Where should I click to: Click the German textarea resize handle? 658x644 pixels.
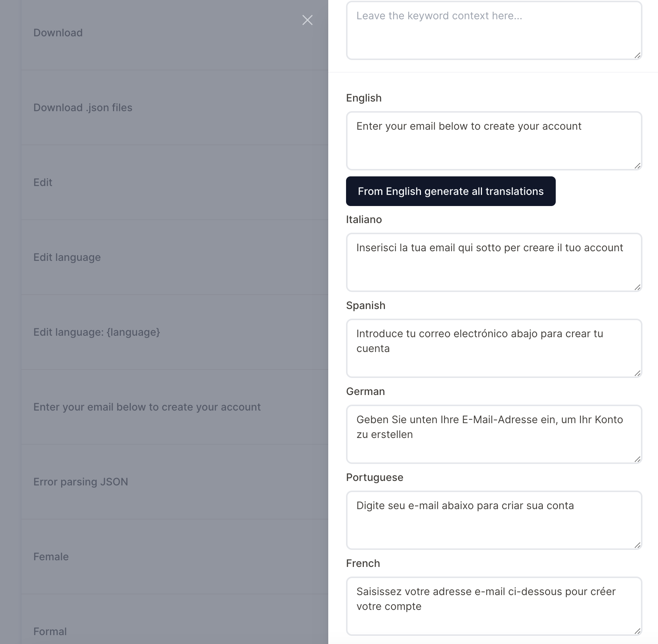(637, 459)
